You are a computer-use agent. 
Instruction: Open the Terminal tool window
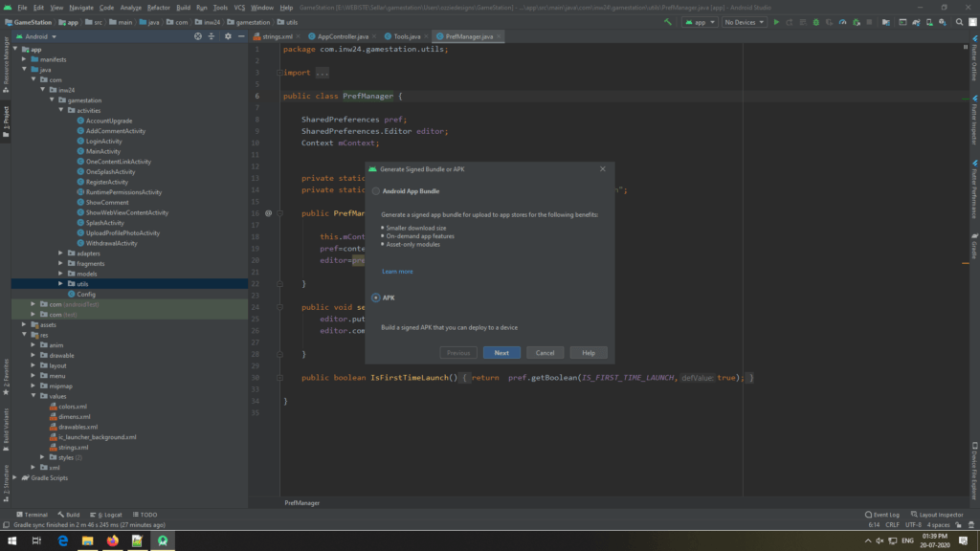[x=32, y=515]
